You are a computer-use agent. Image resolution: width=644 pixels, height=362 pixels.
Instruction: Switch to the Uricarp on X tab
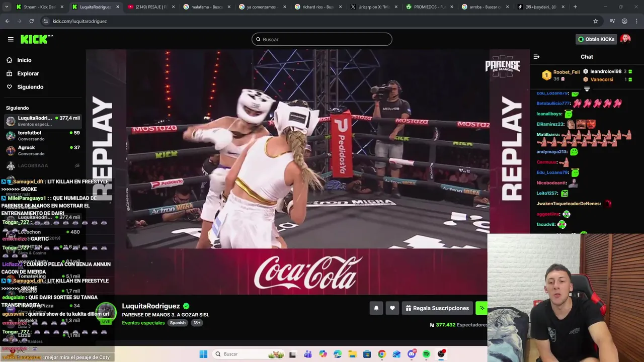pos(373,7)
